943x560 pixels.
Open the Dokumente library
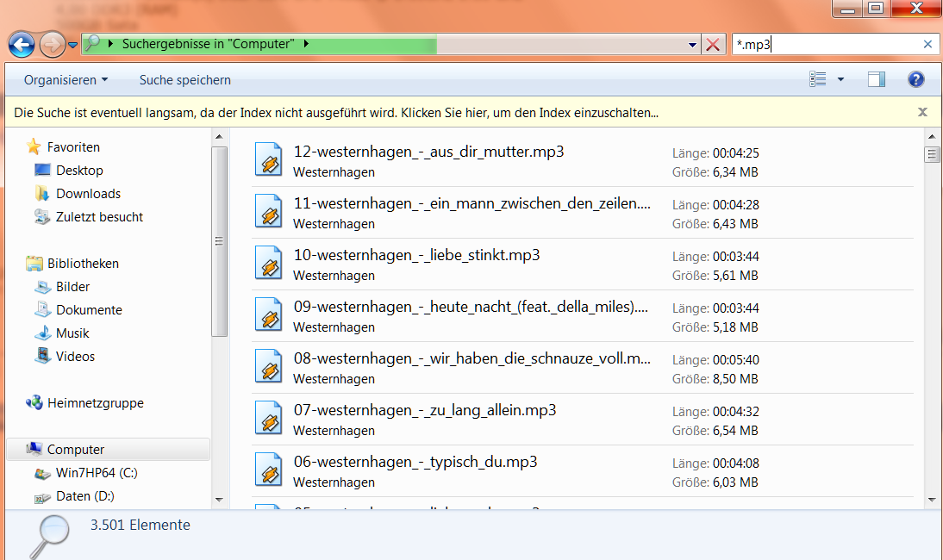point(89,310)
